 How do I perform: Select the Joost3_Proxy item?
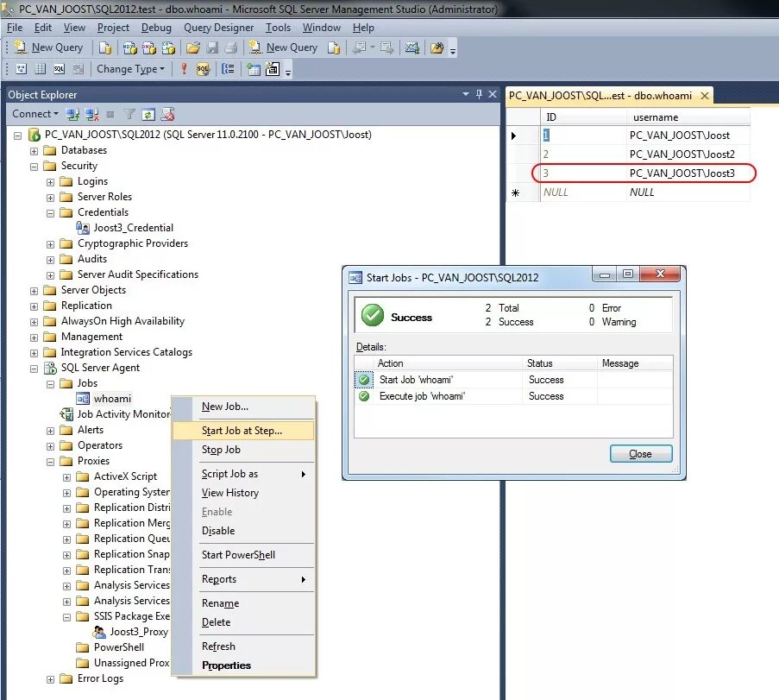(x=139, y=632)
